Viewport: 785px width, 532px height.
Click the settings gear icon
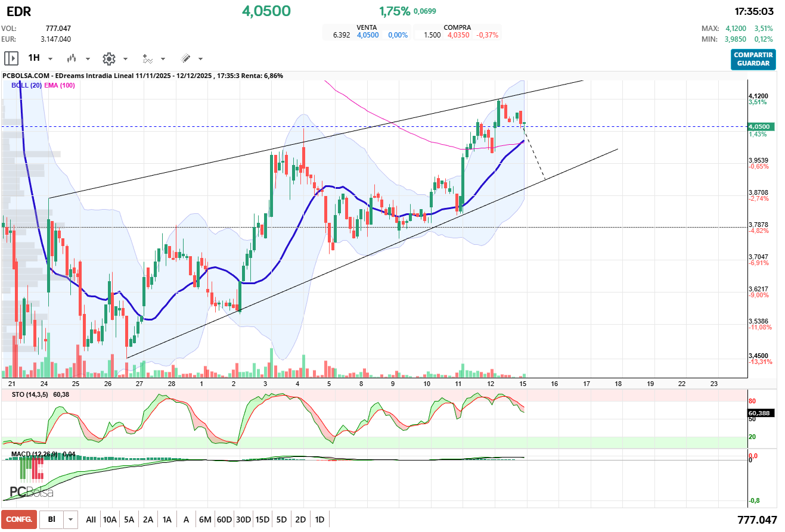[x=108, y=58]
